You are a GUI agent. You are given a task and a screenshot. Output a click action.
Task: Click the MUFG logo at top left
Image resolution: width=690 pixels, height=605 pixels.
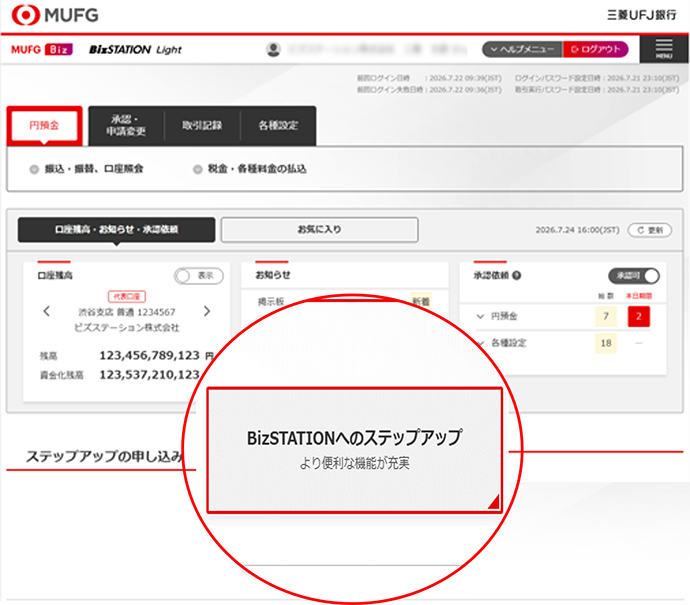point(56,15)
